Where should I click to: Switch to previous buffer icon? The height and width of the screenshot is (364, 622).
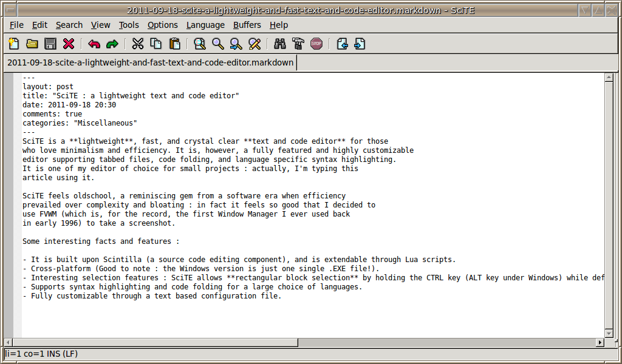coord(342,44)
